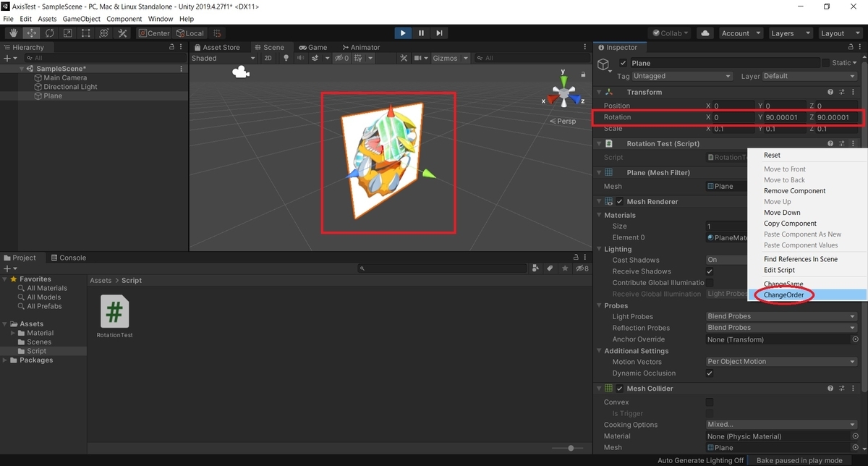This screenshot has height=466, width=868.
Task: Toggle Receive Shadows checkbox
Action: coord(710,271)
